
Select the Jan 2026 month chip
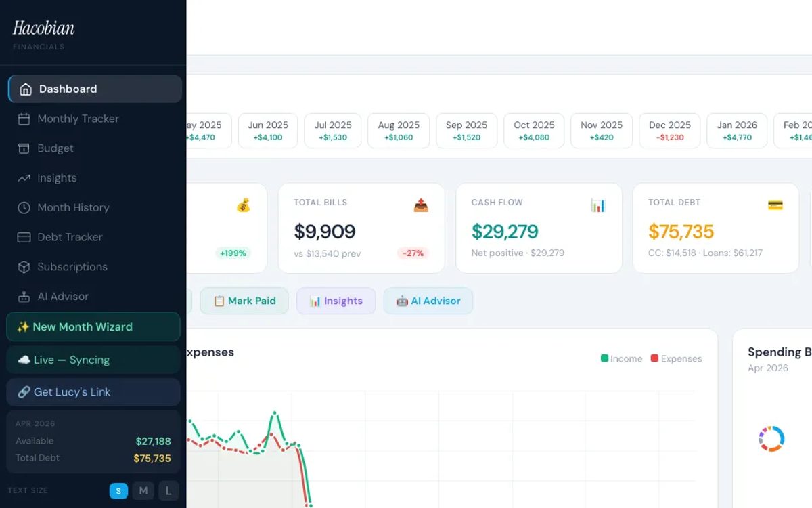click(x=737, y=131)
